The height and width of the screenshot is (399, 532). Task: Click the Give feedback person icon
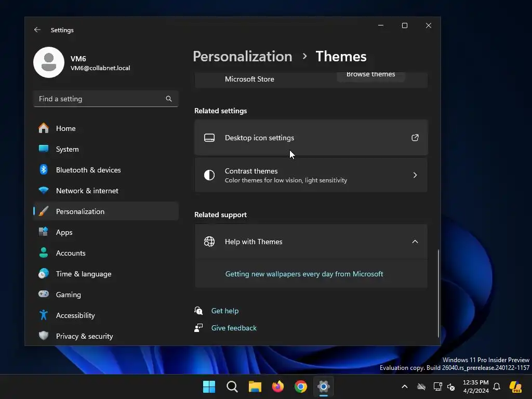coord(198,328)
